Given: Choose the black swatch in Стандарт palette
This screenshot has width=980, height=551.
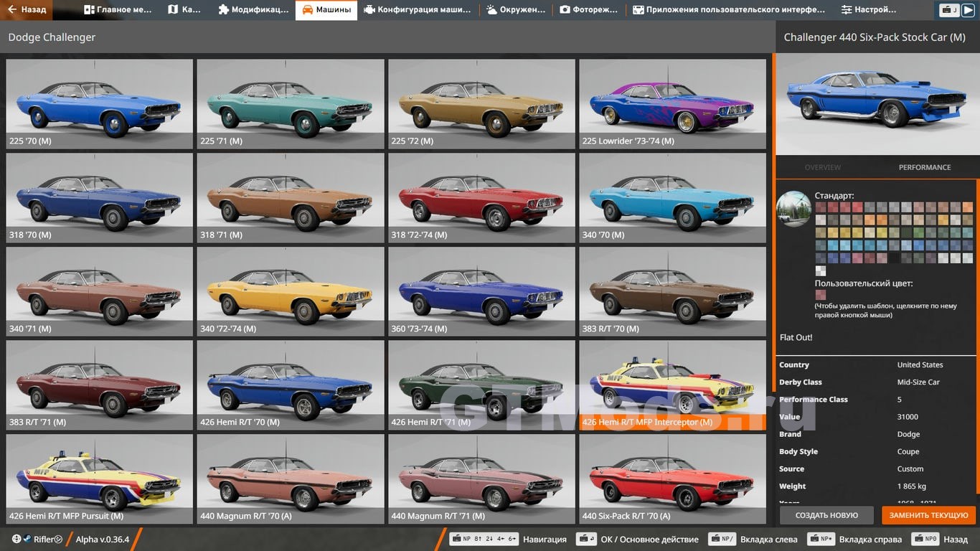Looking at the screenshot, I should [894, 258].
